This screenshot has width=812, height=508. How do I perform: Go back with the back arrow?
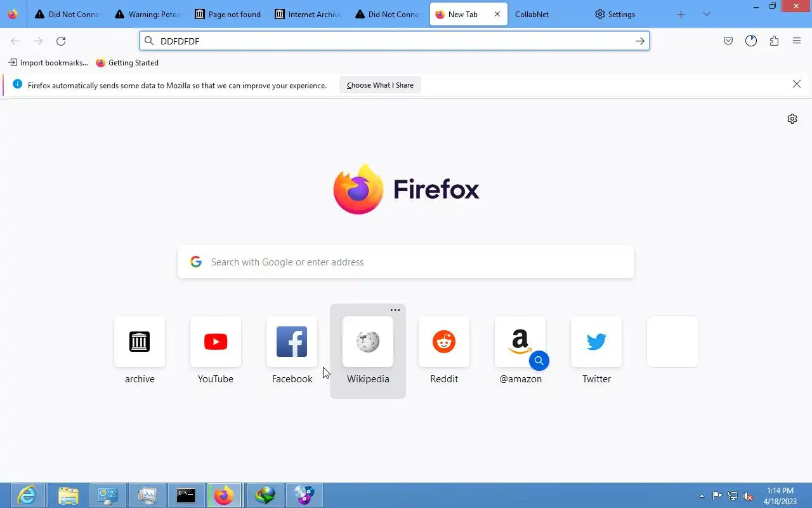pos(15,41)
